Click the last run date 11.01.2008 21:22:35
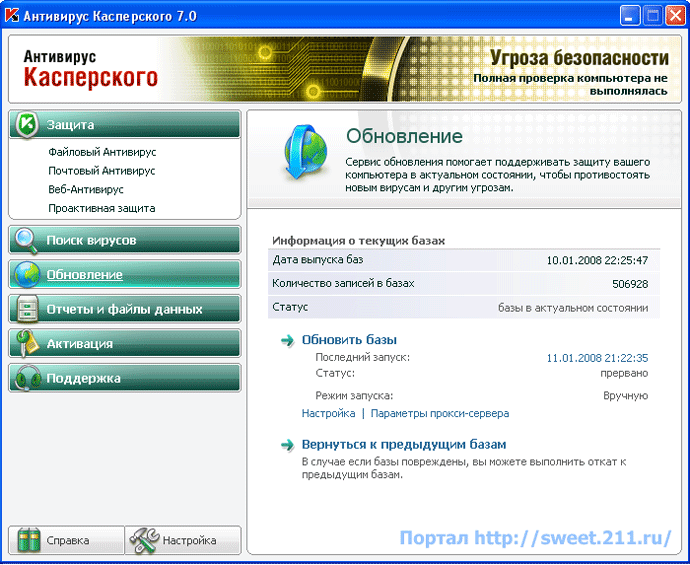 click(597, 358)
